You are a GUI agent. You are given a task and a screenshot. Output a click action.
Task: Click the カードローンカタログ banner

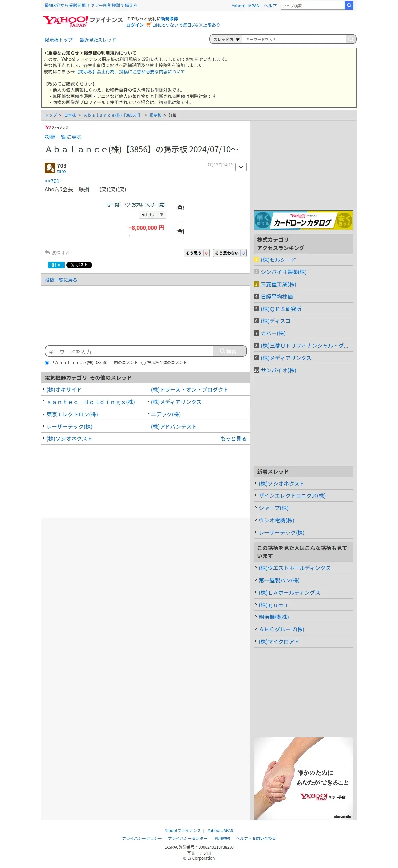[x=303, y=220]
